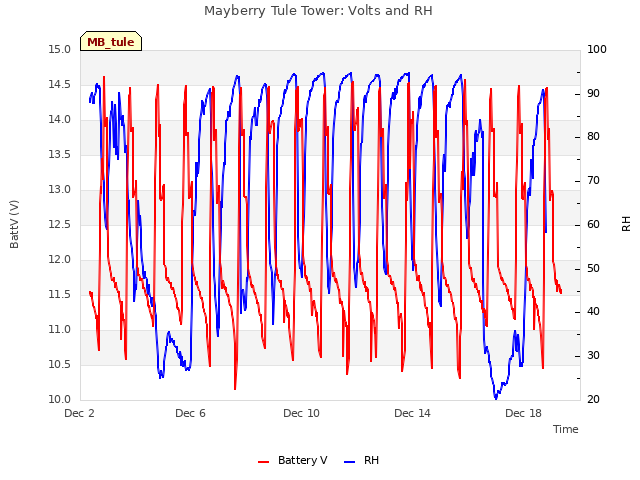Click the 40 RH tick label

593,312
